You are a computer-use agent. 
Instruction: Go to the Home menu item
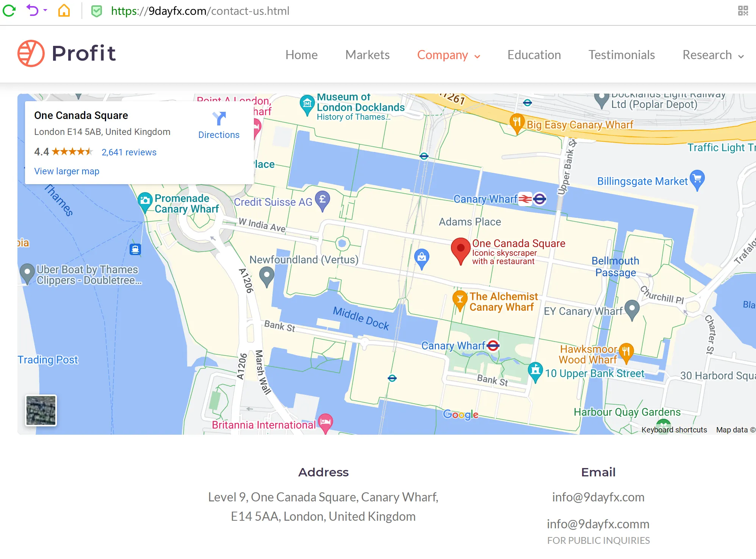click(x=302, y=55)
